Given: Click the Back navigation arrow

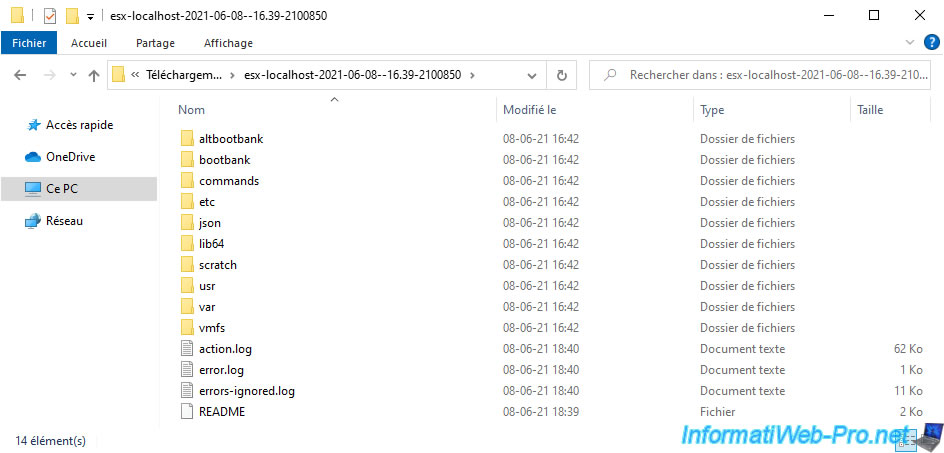Looking at the screenshot, I should tap(21, 75).
